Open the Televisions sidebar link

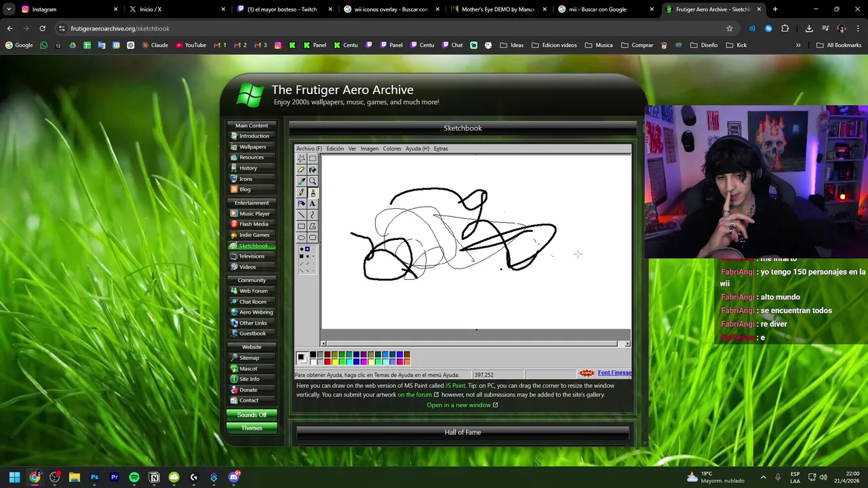point(252,256)
